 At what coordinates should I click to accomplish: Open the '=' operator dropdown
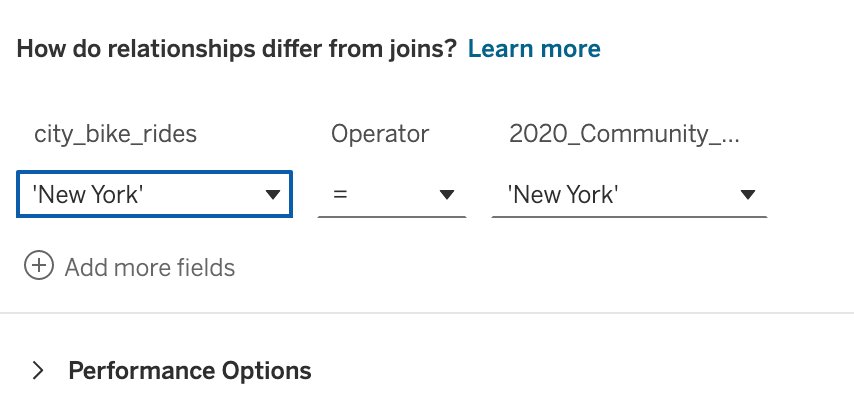point(392,195)
